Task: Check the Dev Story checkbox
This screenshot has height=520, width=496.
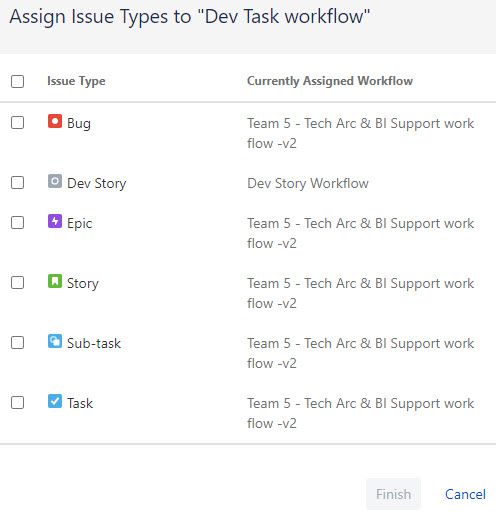Action: (17, 182)
